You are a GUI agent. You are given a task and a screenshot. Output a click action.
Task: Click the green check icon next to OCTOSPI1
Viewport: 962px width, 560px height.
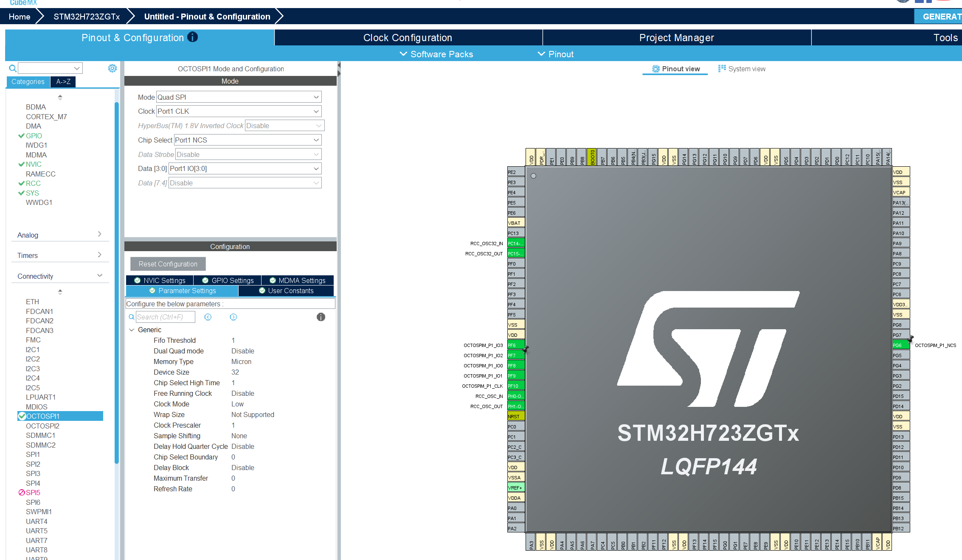click(x=22, y=416)
